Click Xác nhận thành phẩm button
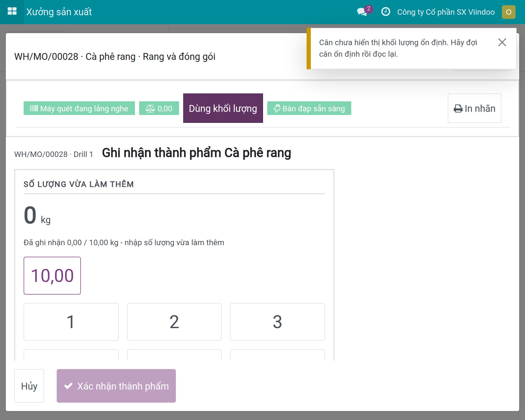Image resolution: width=525 pixels, height=420 pixels. pos(116,386)
